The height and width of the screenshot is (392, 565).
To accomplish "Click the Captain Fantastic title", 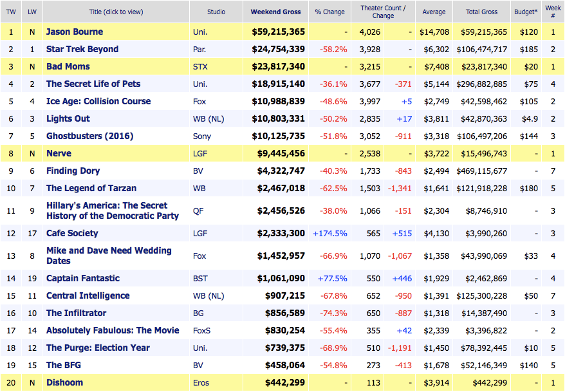I will 83,278.
